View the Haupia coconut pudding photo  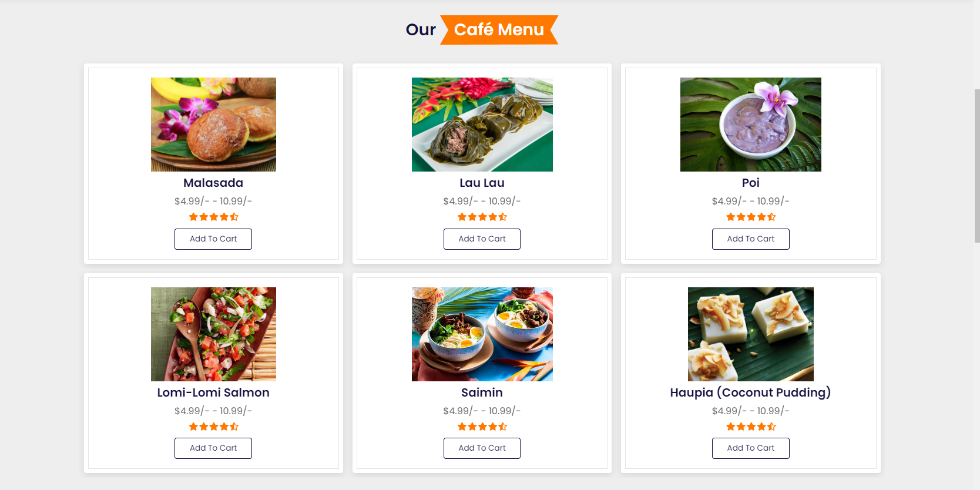coord(750,334)
